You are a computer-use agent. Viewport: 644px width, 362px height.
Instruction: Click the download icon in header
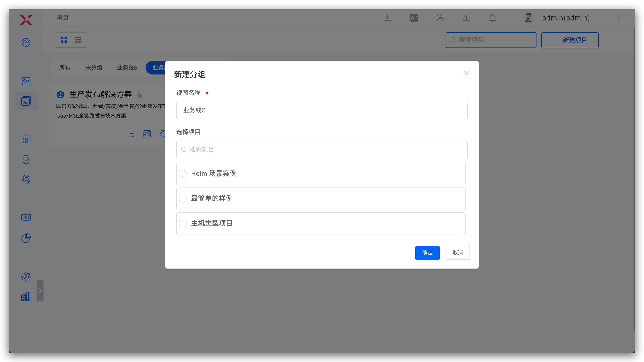coord(387,18)
